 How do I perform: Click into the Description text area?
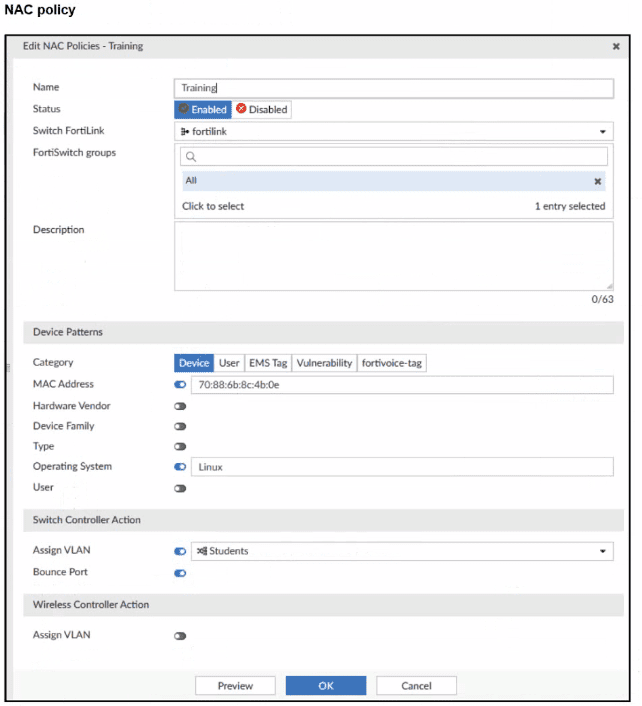(x=393, y=256)
